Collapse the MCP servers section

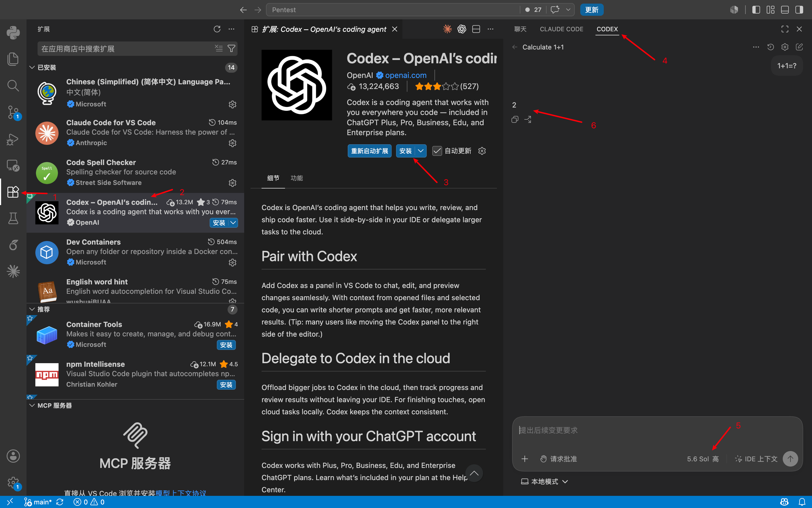click(x=32, y=405)
